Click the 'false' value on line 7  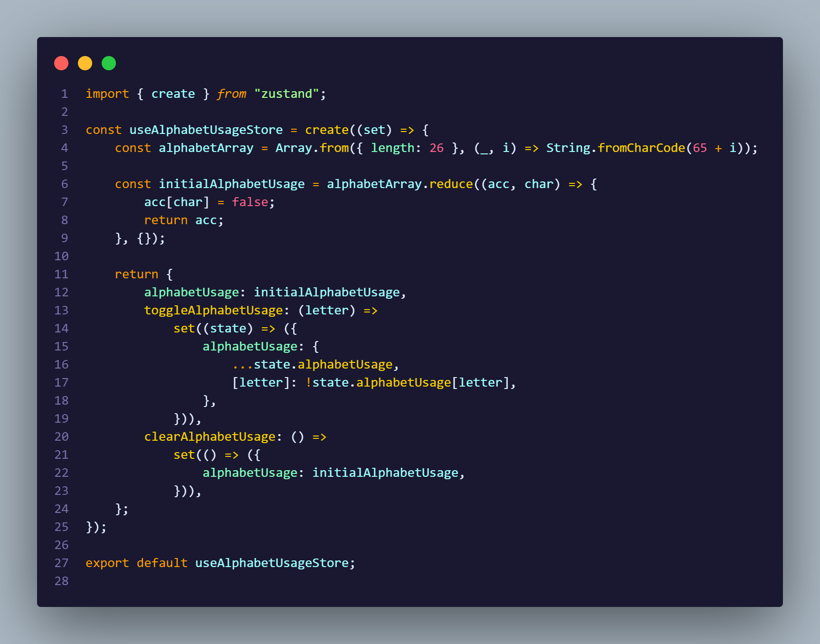[250, 202]
